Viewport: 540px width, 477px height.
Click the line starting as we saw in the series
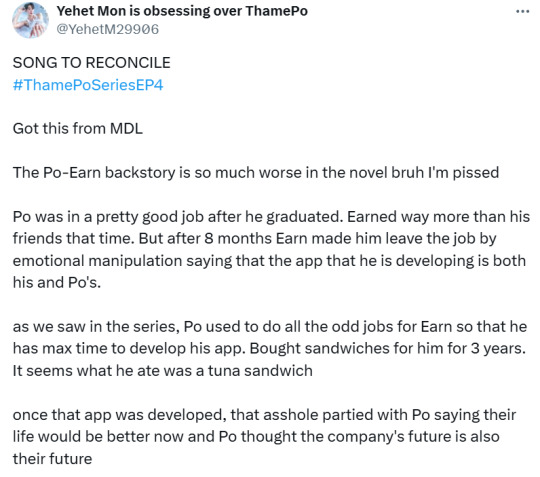click(x=270, y=326)
